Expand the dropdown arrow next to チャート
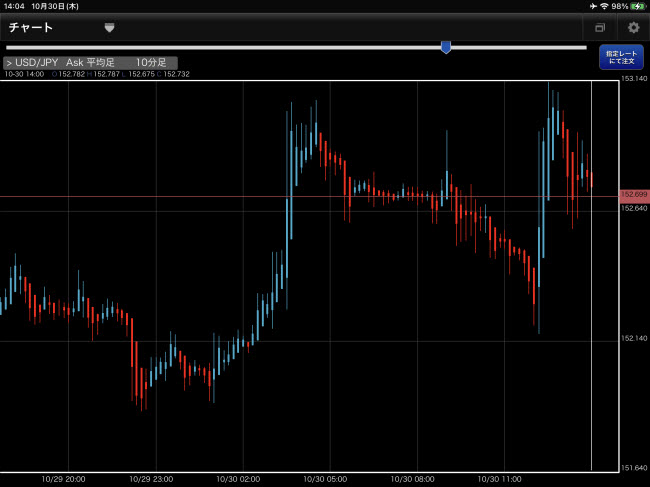 [x=109, y=28]
